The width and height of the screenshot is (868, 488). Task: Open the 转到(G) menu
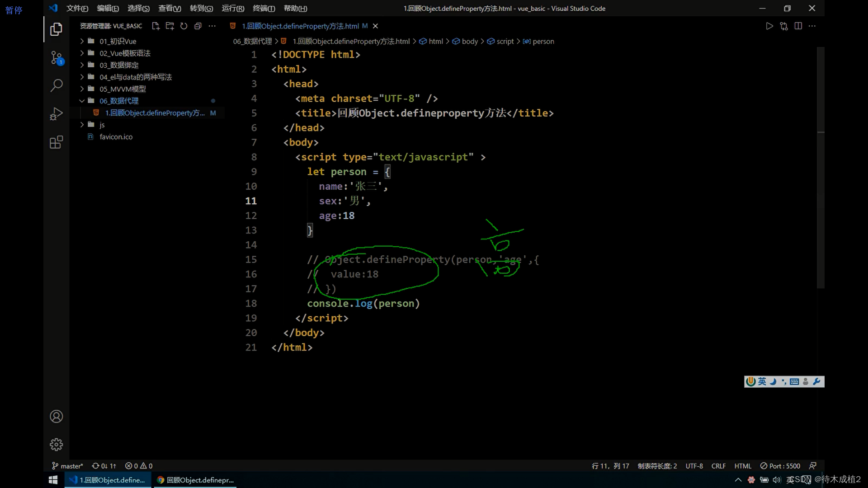[201, 8]
